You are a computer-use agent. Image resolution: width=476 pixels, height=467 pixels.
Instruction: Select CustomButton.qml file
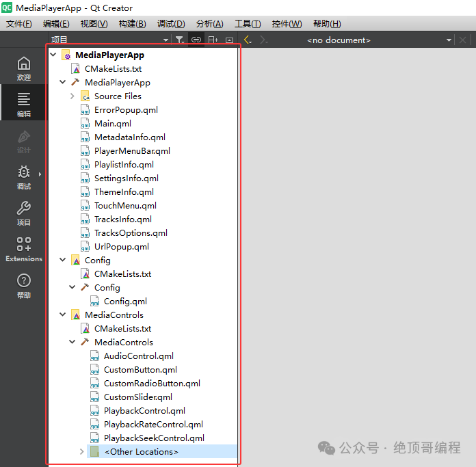[140, 370]
